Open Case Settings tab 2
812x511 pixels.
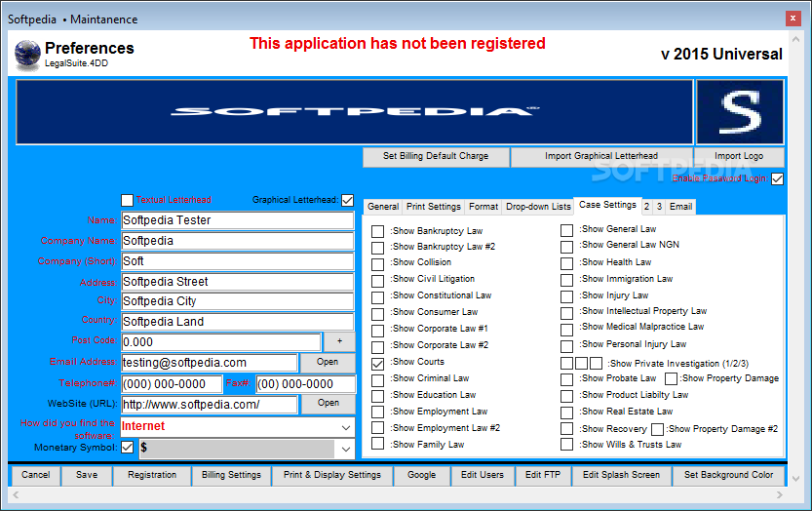[647, 207]
